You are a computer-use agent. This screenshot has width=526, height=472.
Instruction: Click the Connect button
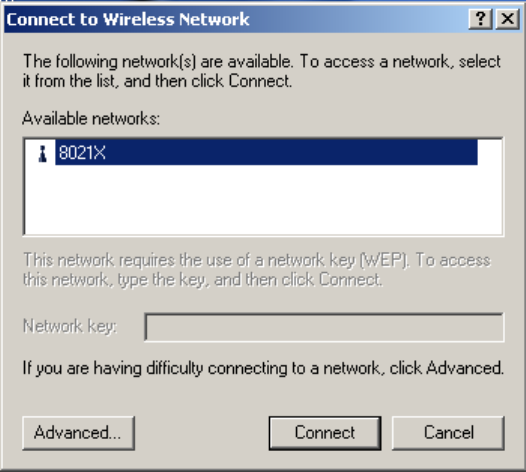click(325, 433)
